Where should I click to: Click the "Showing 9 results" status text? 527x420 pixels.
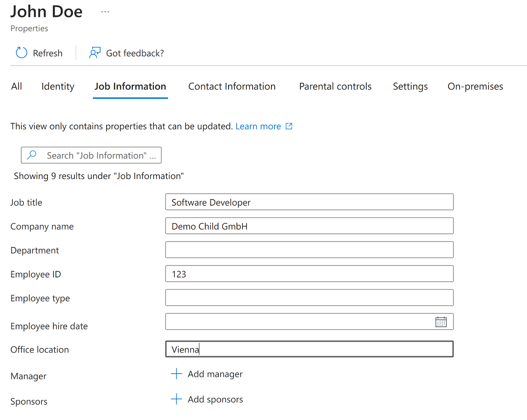[99, 176]
